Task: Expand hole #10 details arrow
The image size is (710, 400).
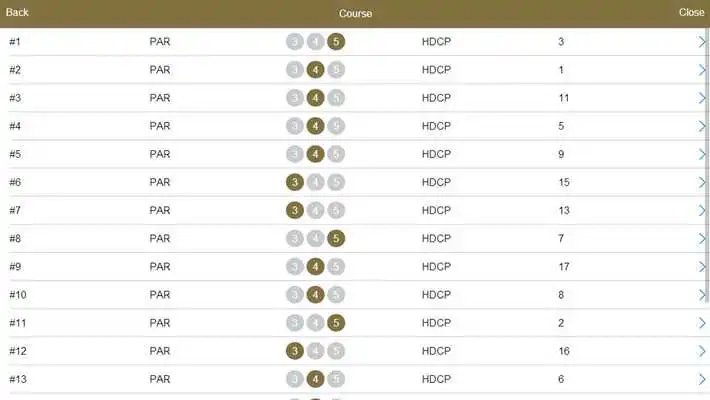Action: 702,294
